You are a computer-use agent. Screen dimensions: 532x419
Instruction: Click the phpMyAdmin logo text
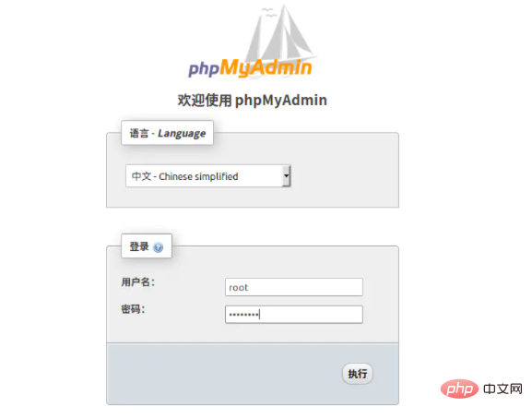(x=250, y=68)
